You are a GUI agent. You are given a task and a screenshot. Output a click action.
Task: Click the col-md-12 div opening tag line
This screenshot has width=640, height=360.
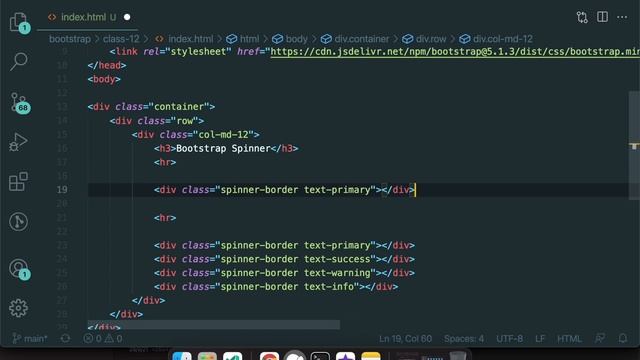coord(196,135)
